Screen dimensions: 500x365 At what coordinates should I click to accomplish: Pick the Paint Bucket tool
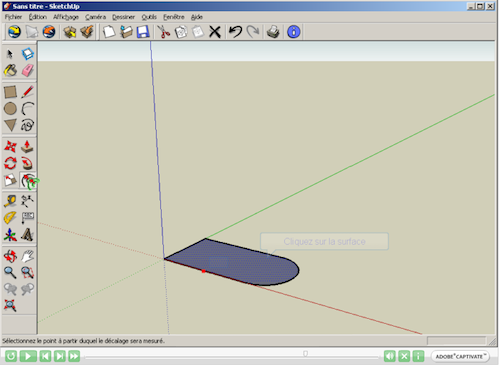point(10,70)
